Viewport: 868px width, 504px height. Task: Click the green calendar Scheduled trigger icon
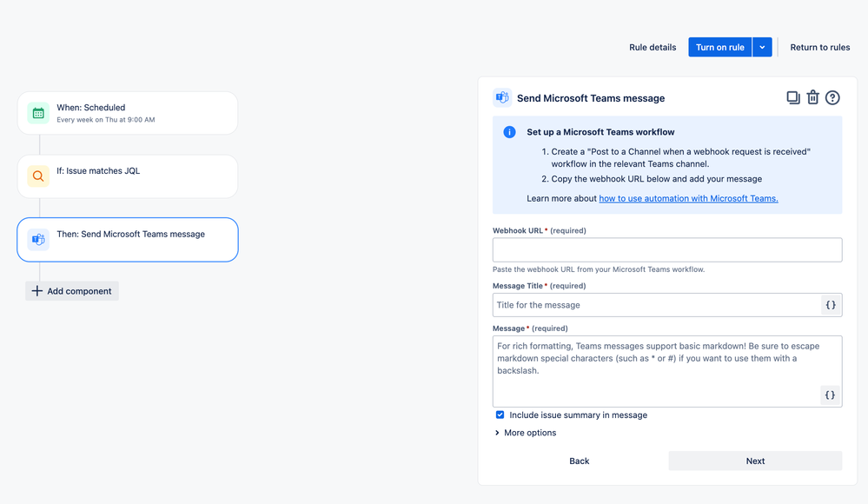tap(38, 113)
